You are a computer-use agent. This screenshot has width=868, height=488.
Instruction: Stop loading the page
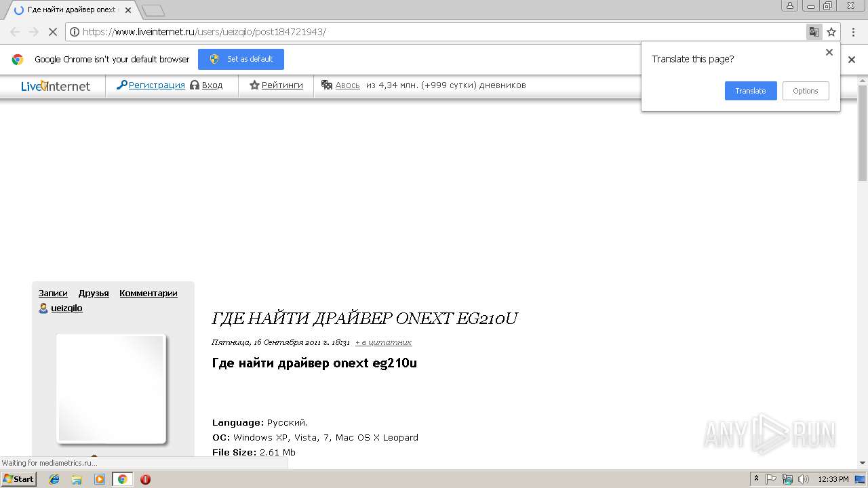[x=52, y=32]
